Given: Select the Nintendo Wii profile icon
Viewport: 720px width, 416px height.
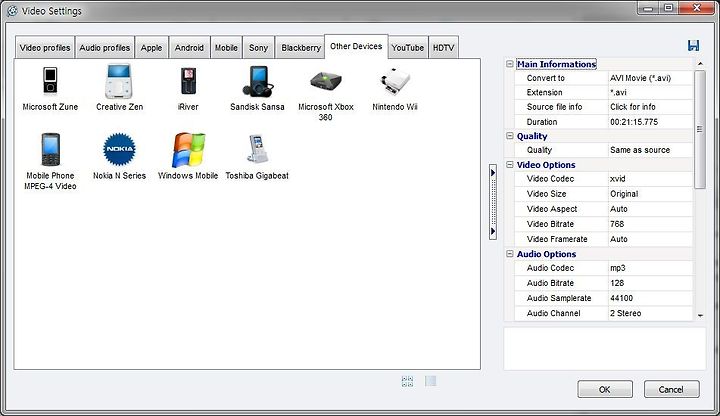Looking at the screenshot, I should click(x=394, y=82).
